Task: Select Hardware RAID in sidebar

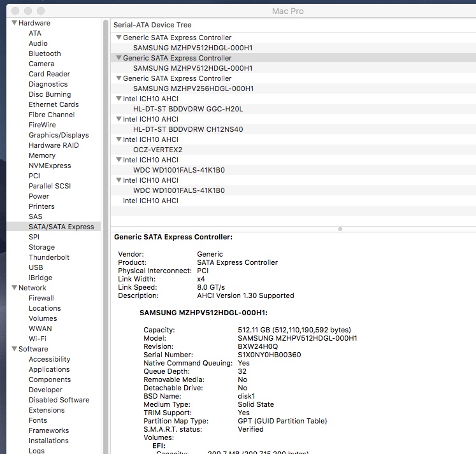Action: pos(54,145)
